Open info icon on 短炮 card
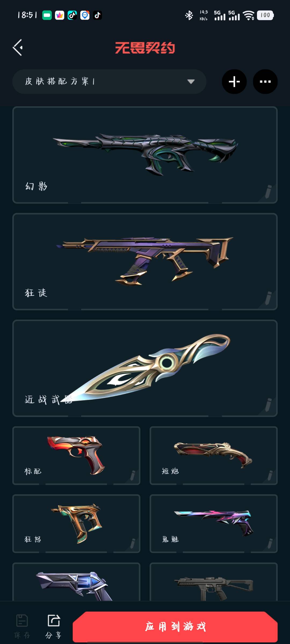The height and width of the screenshot is (644, 290). coord(270,475)
